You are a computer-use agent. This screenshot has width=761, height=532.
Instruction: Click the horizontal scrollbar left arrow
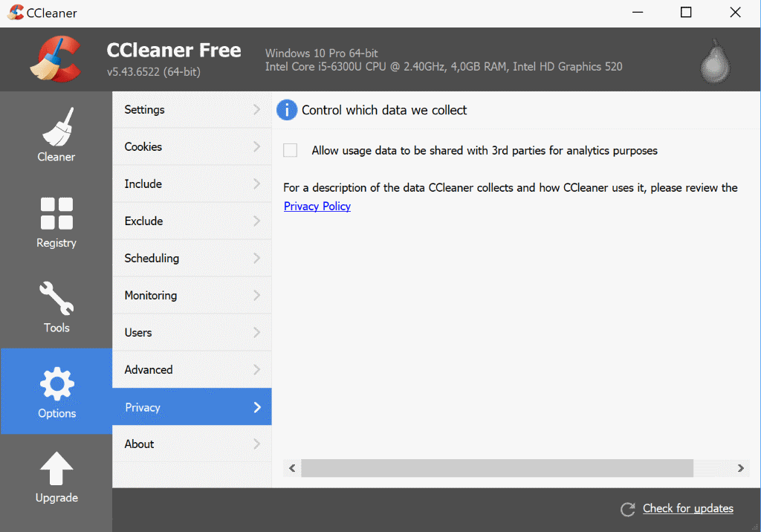coord(292,468)
